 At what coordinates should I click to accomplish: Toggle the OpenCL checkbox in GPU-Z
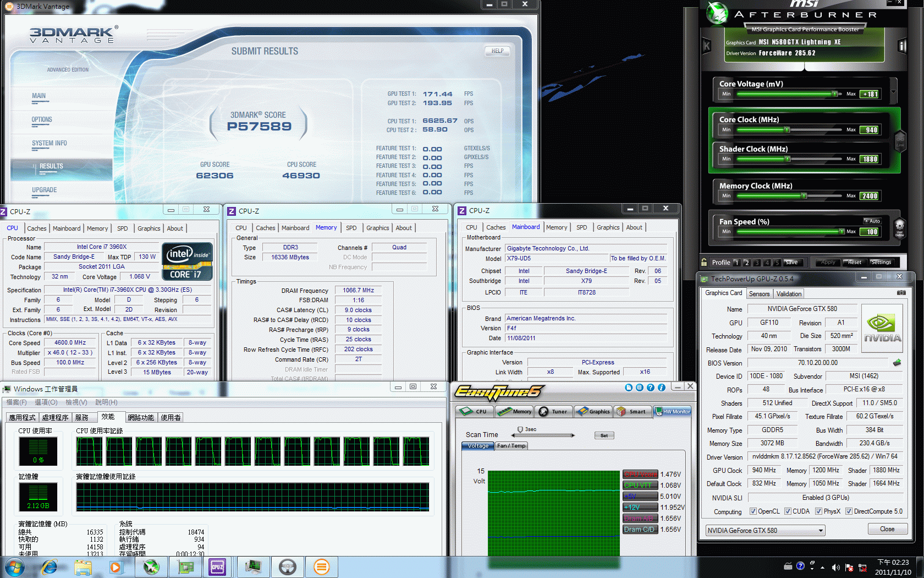click(x=753, y=511)
